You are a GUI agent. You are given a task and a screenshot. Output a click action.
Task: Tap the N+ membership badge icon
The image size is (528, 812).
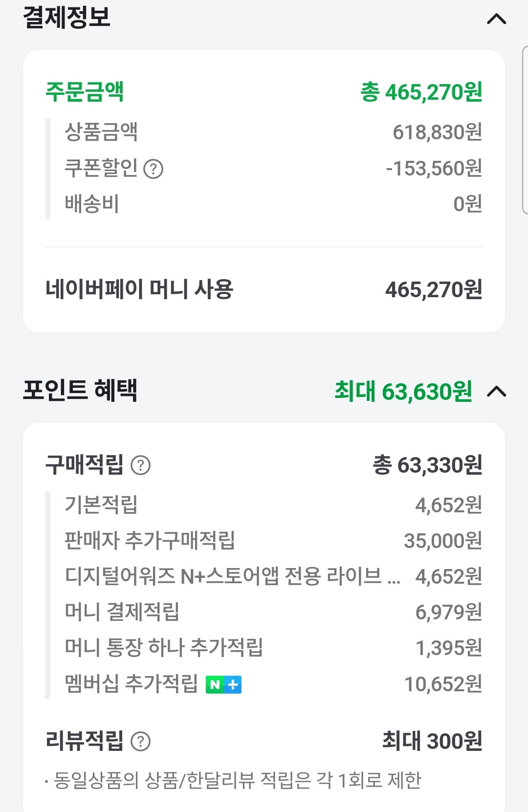pos(223,684)
